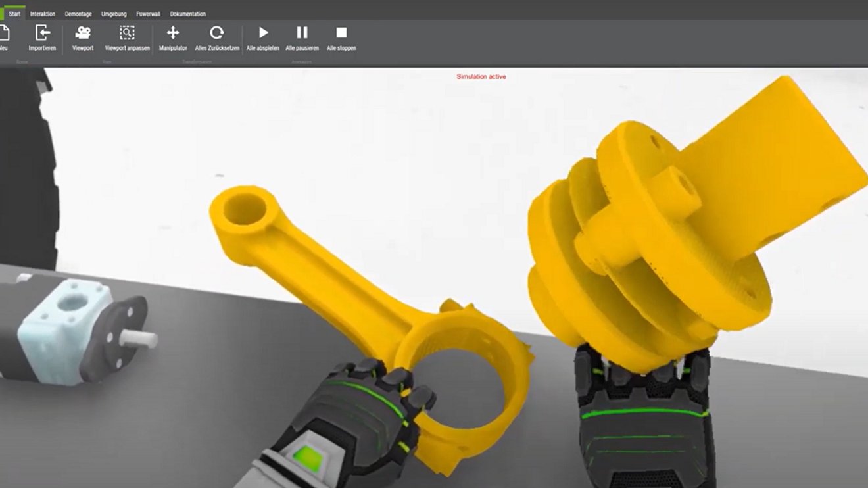Image resolution: width=868 pixels, height=488 pixels.
Task: Activate the Manipulator move tool
Action: click(x=173, y=38)
